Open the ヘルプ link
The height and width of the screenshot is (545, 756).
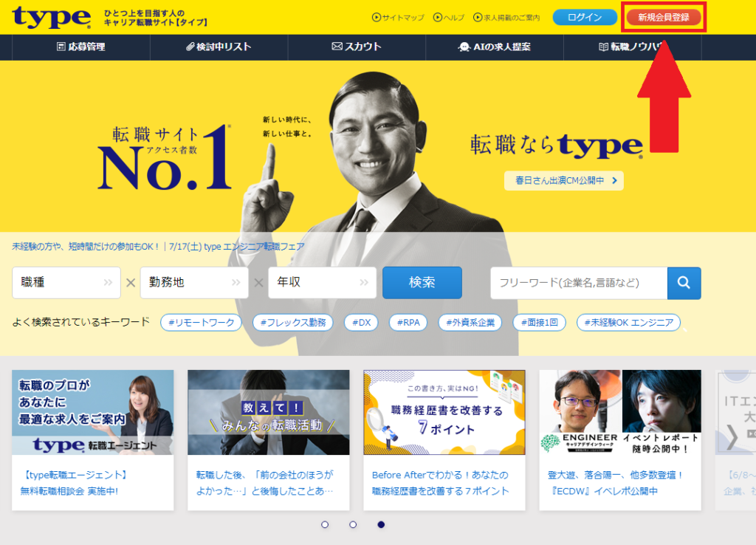pos(449,18)
